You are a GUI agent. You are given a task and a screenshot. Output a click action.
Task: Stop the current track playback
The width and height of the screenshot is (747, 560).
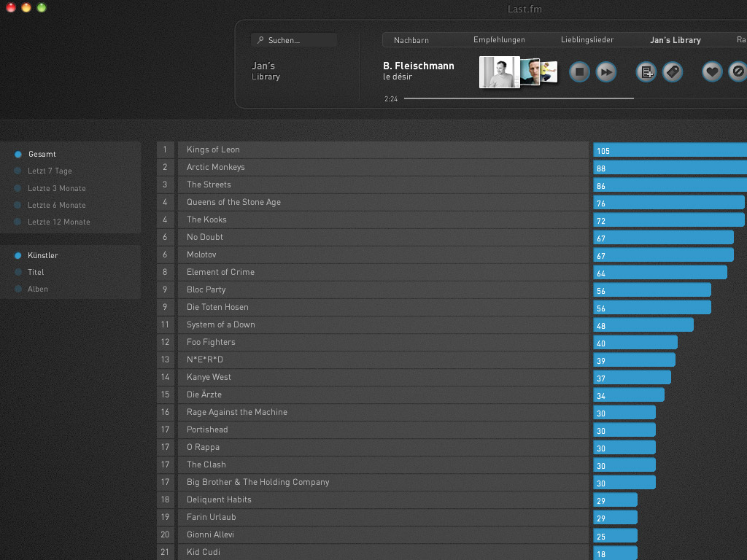(x=580, y=72)
